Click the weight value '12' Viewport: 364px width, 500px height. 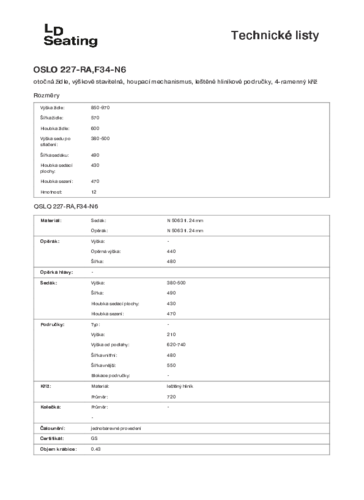(94, 192)
